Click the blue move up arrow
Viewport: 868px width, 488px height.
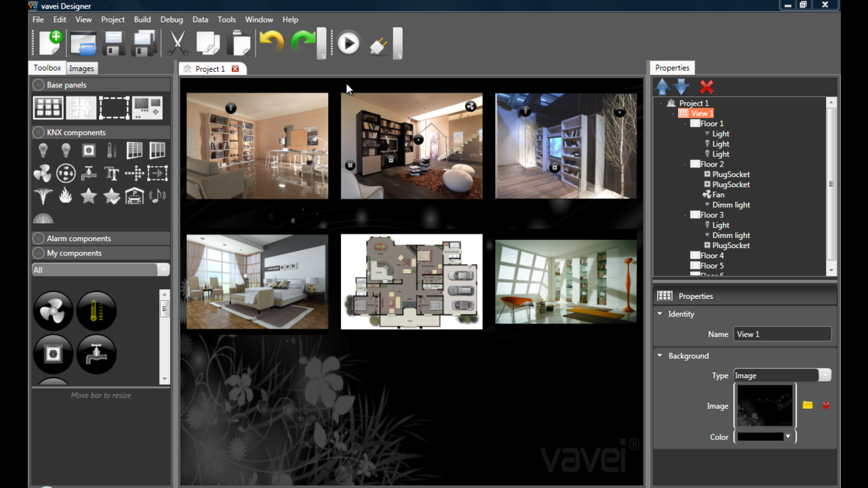[662, 87]
